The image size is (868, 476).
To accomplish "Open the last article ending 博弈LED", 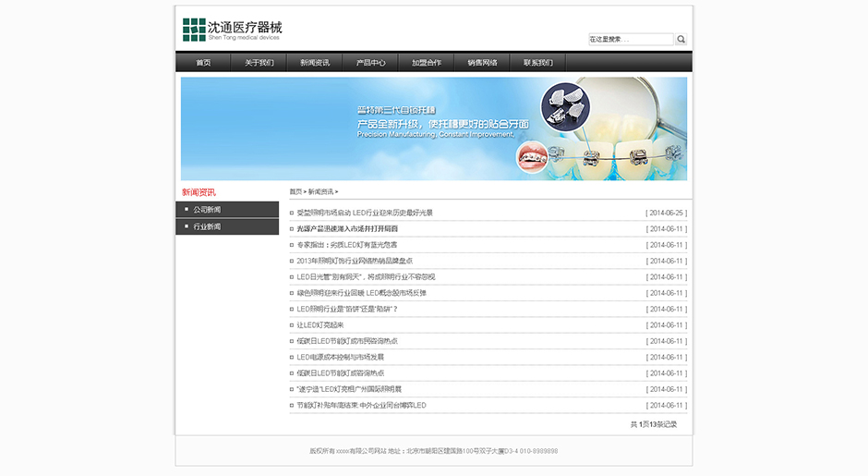I will click(x=361, y=406).
